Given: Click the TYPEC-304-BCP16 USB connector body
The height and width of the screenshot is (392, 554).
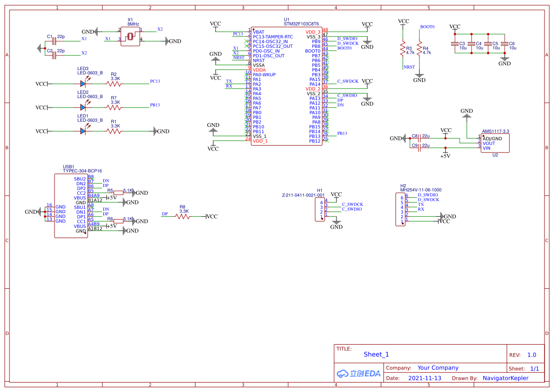Looking at the screenshot, I should click(x=70, y=205).
